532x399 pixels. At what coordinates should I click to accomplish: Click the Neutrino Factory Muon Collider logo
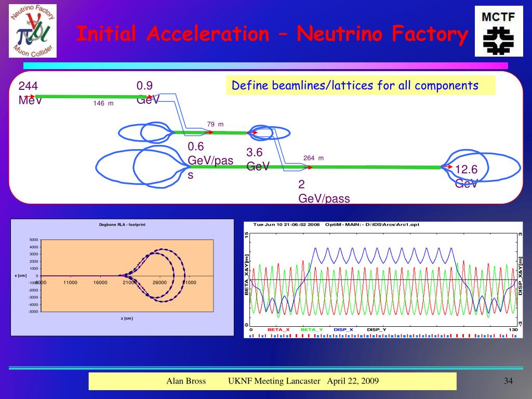33,31
